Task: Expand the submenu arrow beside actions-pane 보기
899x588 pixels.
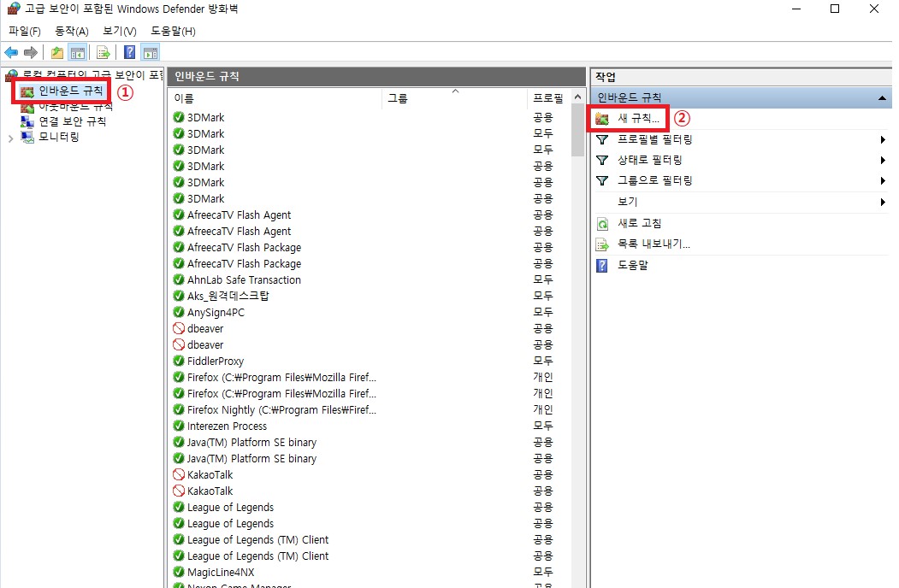Action: tap(883, 202)
